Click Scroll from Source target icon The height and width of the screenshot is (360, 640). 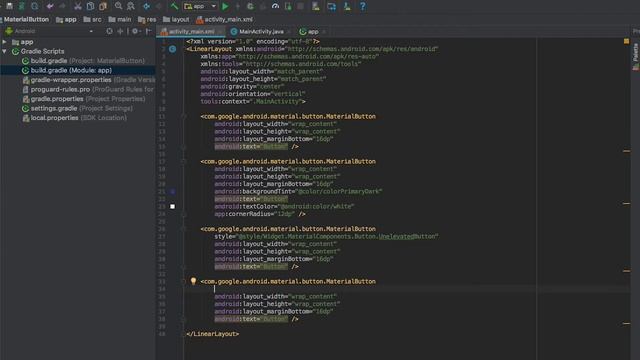[109, 31]
